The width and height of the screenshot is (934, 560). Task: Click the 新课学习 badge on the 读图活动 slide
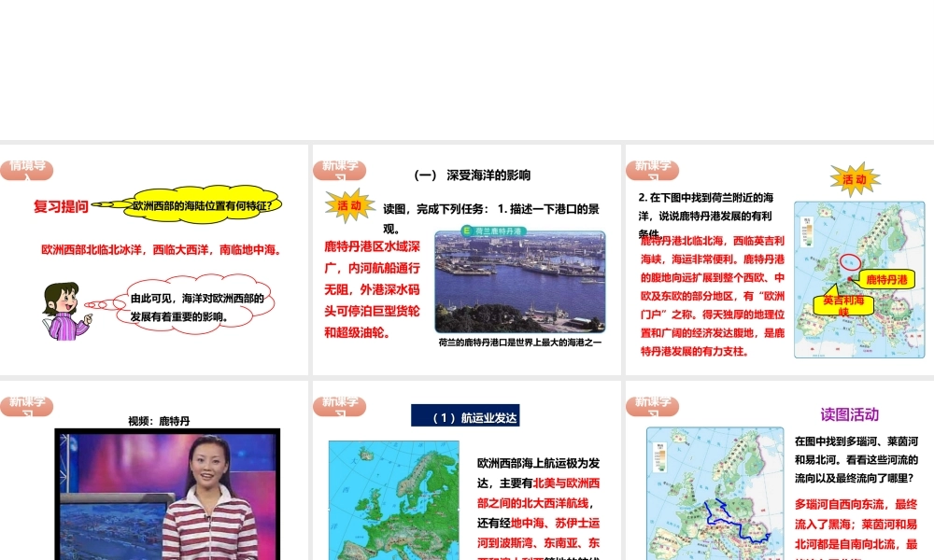pyautogui.click(x=652, y=405)
